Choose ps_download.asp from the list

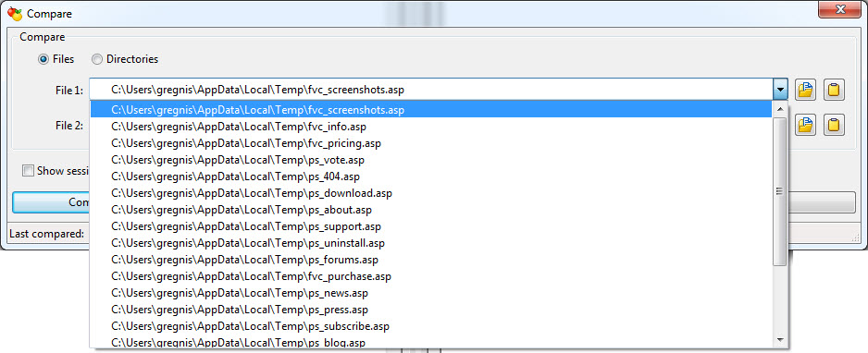point(431,193)
